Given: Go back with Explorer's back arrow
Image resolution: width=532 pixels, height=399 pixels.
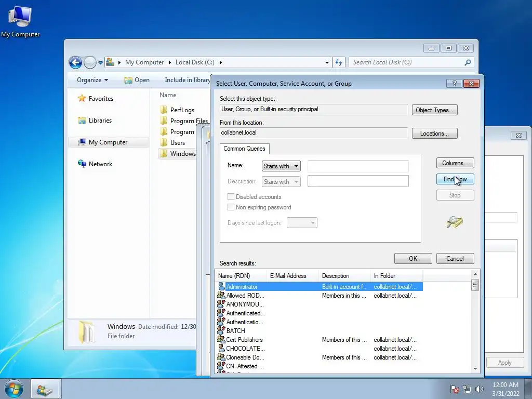Looking at the screenshot, I should click(75, 62).
